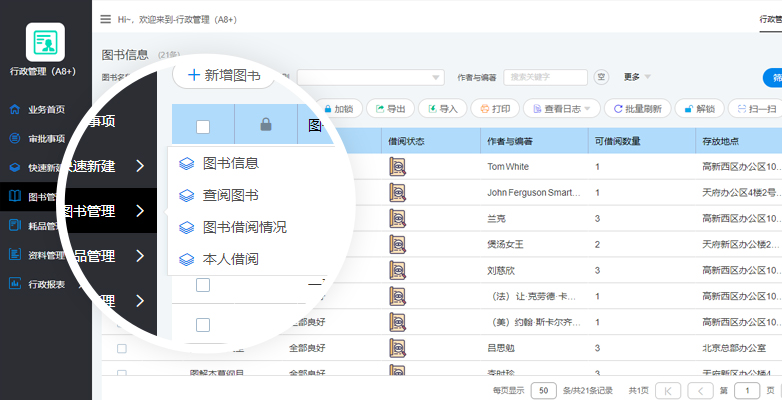Open the 查看日志 dropdown

(x=560, y=108)
